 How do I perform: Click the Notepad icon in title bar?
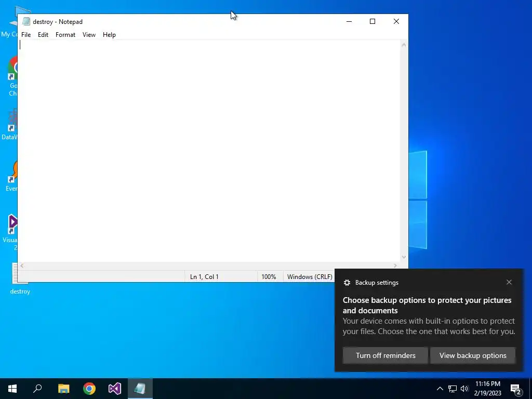coord(26,21)
